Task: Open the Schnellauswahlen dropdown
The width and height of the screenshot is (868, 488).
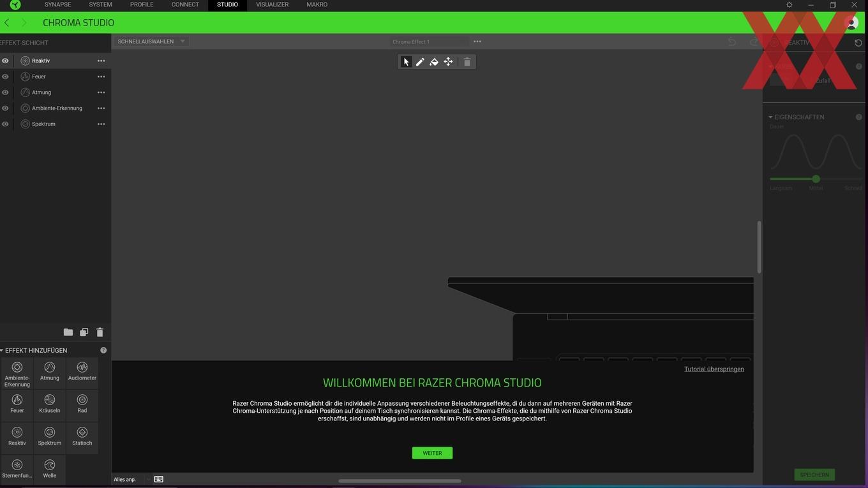Action: coord(151,41)
